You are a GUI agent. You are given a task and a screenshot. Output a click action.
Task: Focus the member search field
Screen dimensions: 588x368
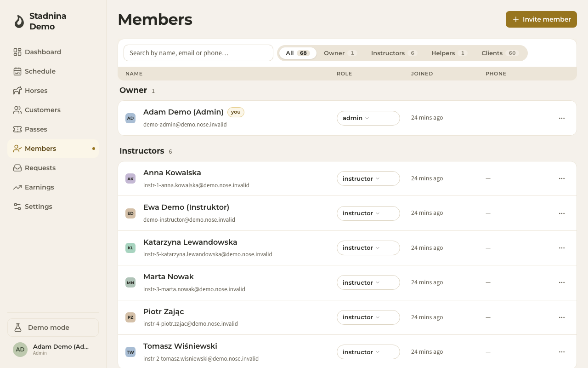(x=198, y=53)
